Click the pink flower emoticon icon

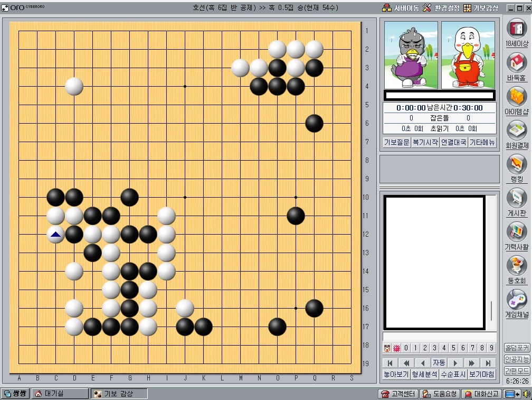tap(396, 348)
